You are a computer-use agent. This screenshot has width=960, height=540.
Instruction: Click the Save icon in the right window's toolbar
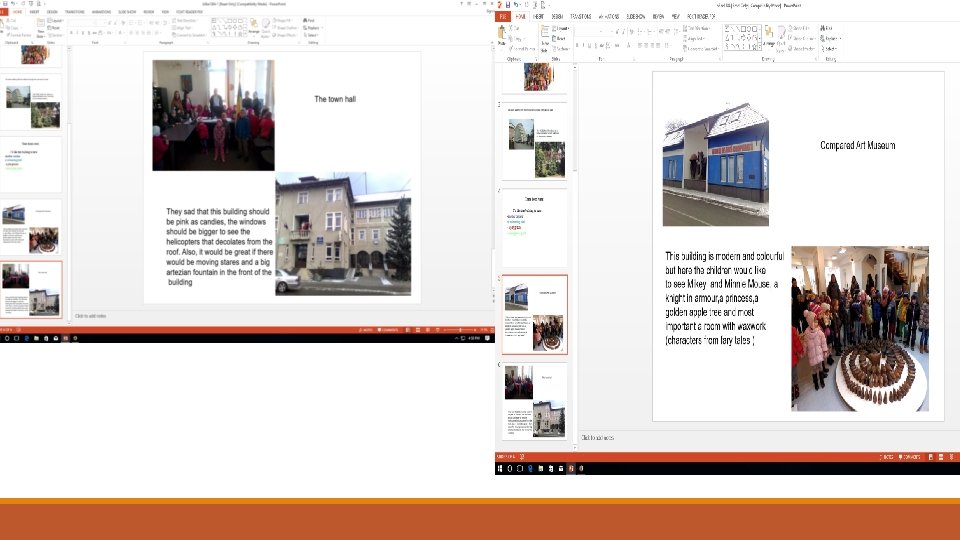pos(508,4)
